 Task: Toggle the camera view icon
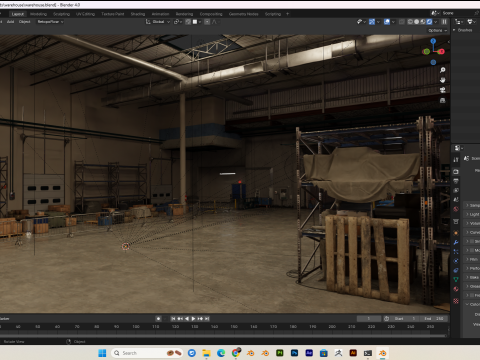(442, 90)
